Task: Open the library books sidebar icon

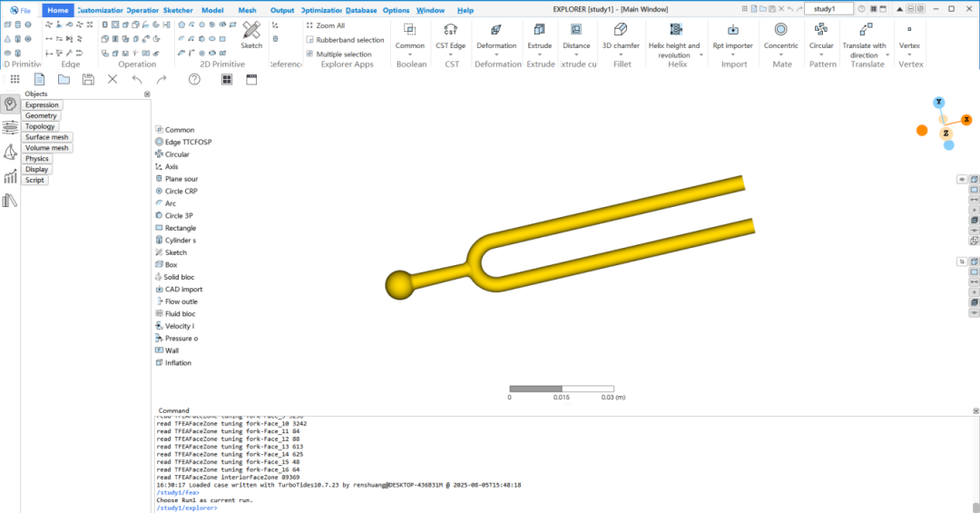Action: point(10,201)
